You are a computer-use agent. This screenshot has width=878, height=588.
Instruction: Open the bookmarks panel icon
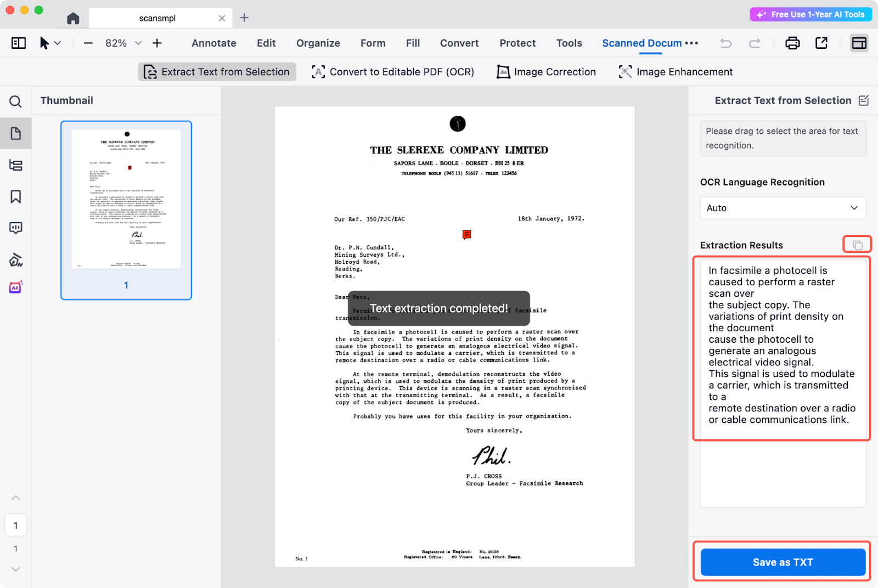click(15, 197)
